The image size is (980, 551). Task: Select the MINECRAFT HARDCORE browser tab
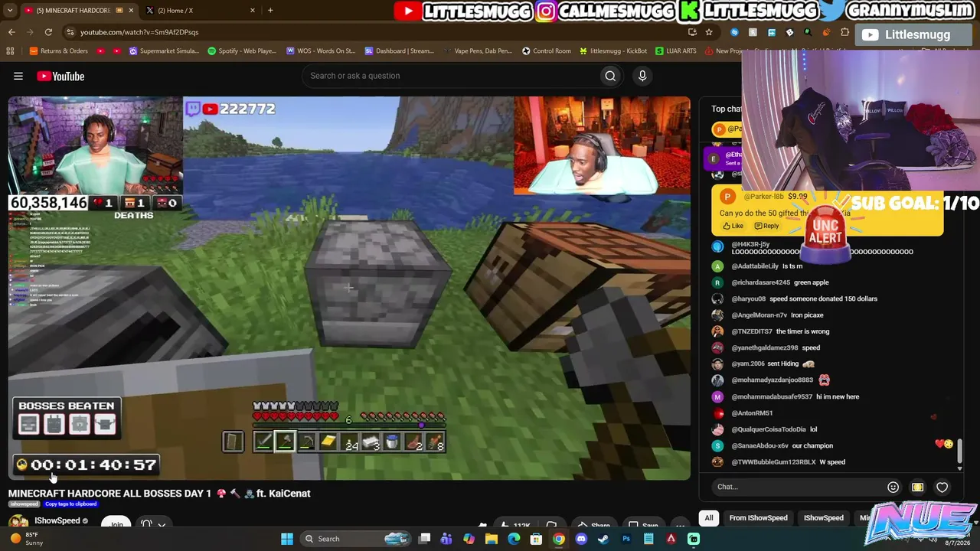[x=73, y=11]
